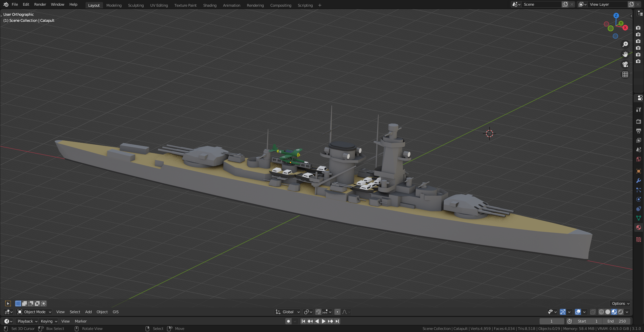Open the Texture properties tab
This screenshot has height=332, width=644.
[x=638, y=240]
